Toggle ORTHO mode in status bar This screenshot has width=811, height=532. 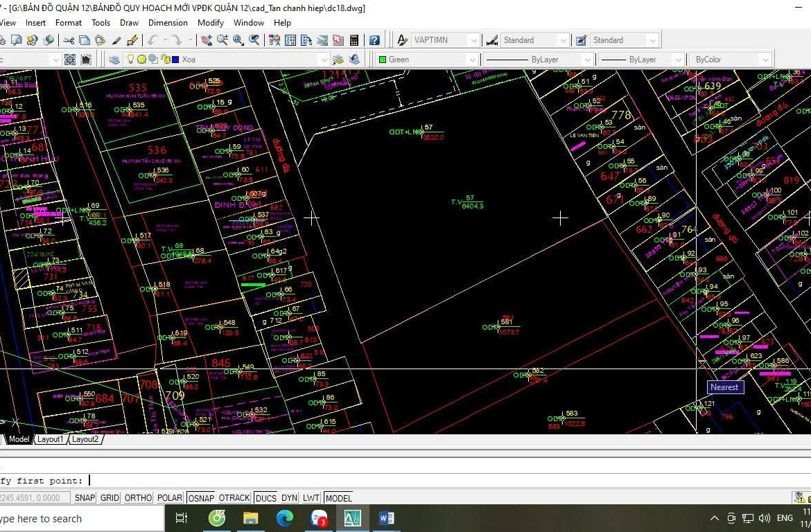click(138, 497)
